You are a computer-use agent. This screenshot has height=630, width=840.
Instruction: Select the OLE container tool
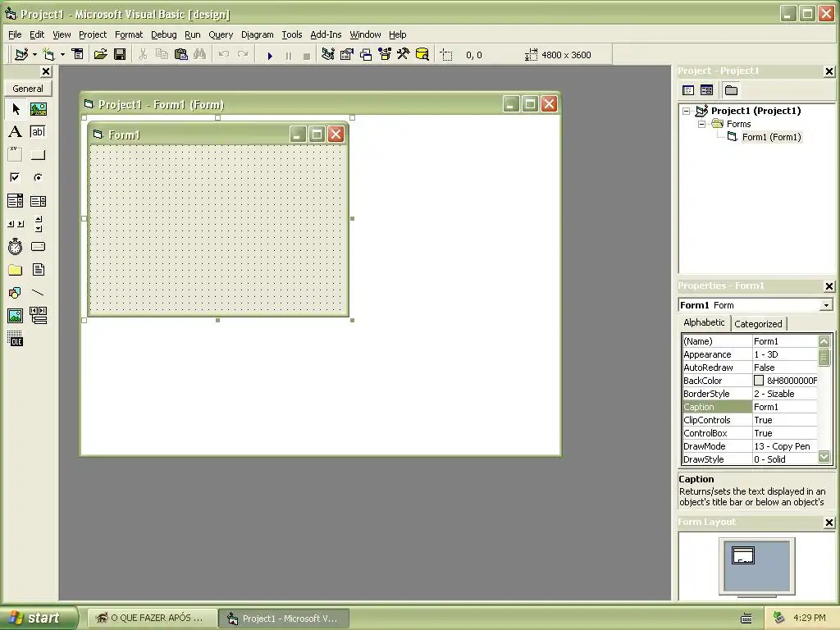16,339
